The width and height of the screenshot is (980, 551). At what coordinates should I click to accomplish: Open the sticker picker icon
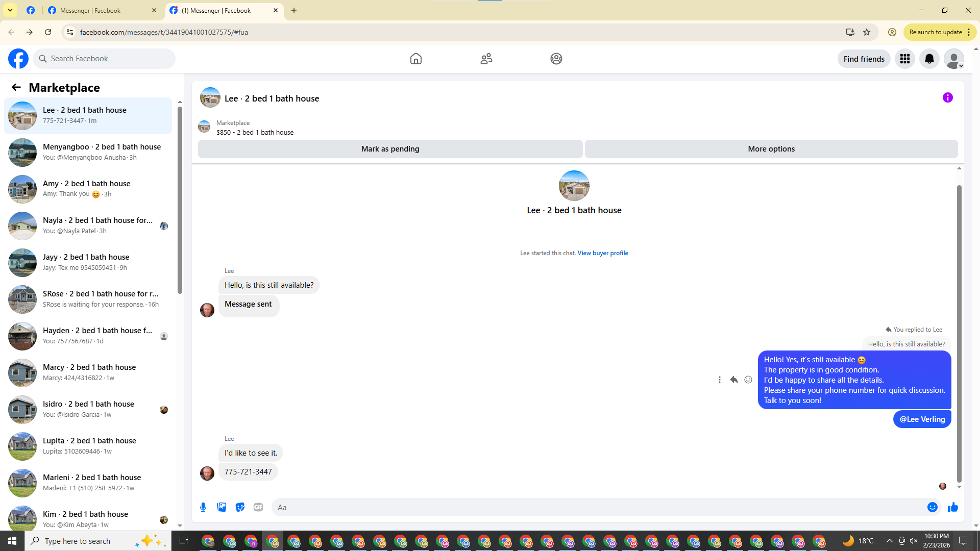(240, 507)
